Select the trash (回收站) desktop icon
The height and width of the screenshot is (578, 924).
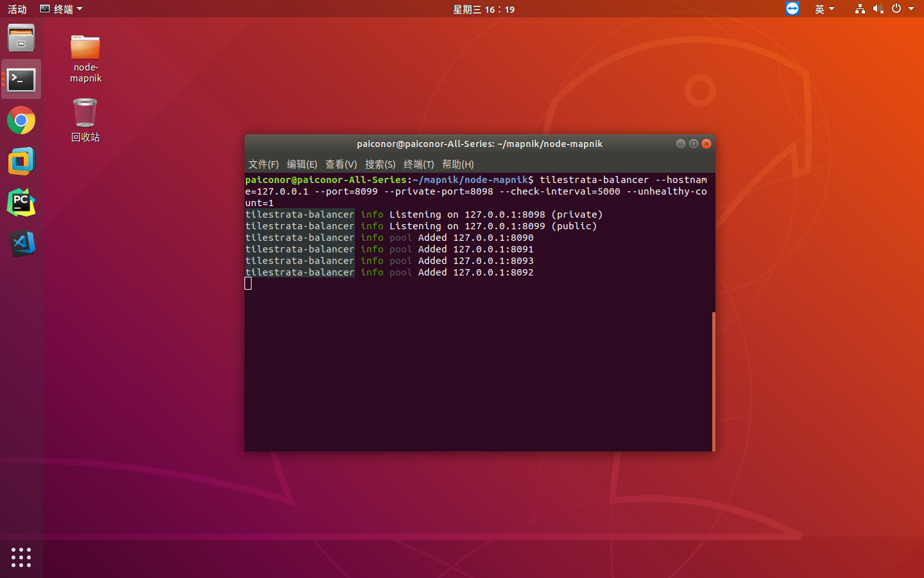[x=85, y=120]
